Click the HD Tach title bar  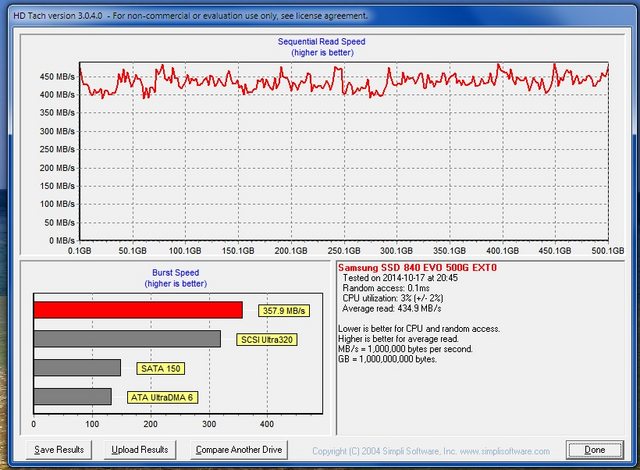(190, 16)
